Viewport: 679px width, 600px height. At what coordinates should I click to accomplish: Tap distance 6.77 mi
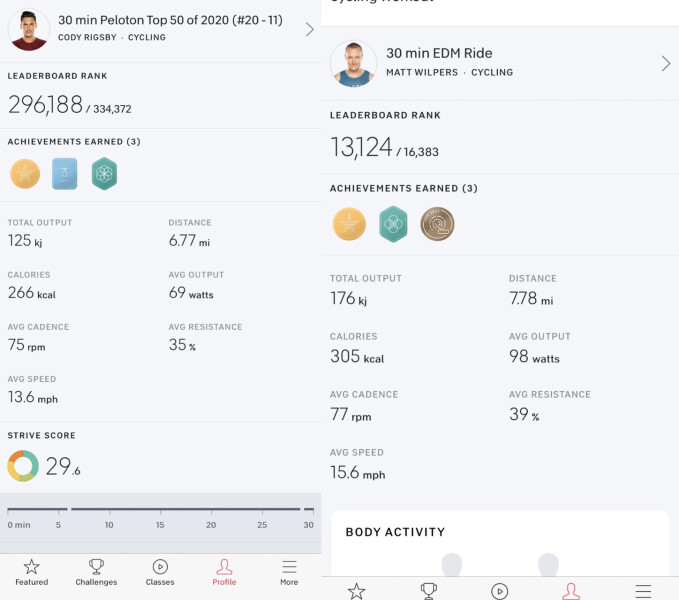pyautogui.click(x=189, y=240)
